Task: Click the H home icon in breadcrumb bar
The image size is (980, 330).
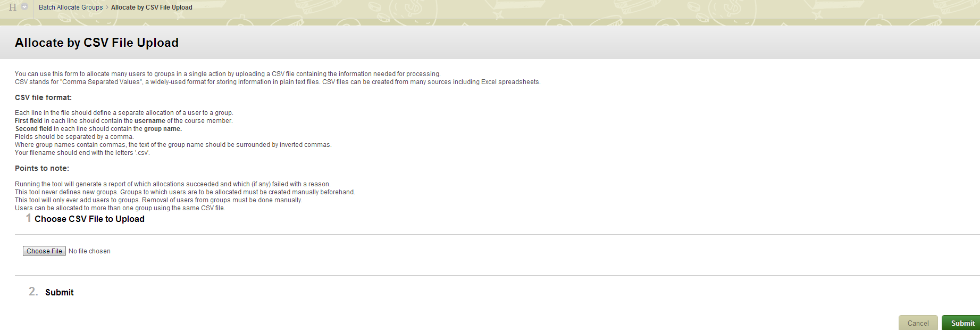Action: [13, 7]
